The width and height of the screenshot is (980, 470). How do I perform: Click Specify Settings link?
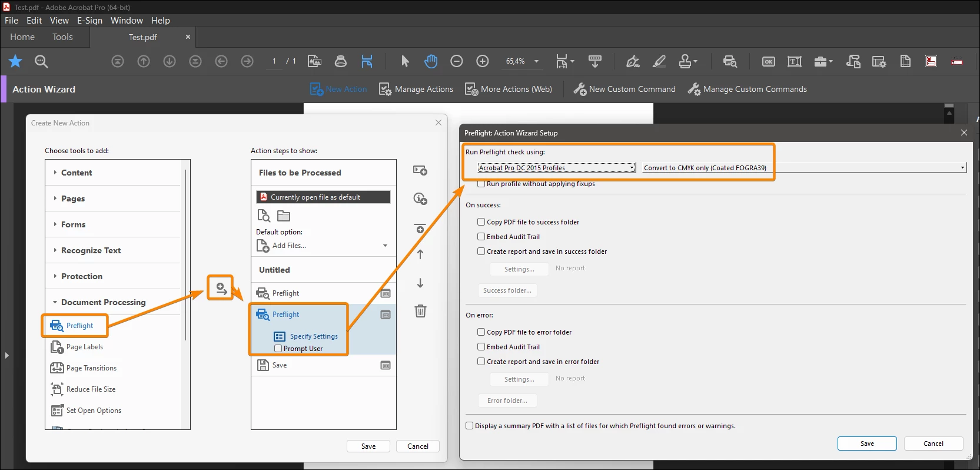pyautogui.click(x=314, y=336)
